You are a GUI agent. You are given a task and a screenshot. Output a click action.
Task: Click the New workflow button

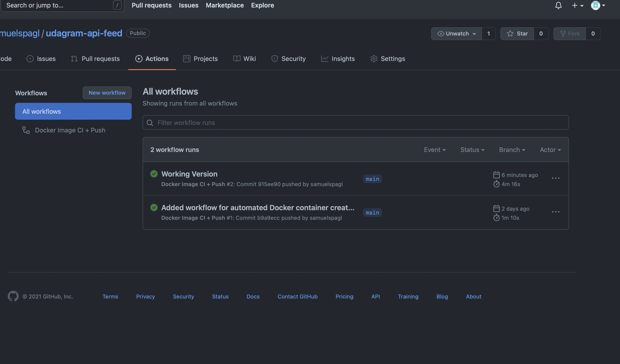click(107, 93)
